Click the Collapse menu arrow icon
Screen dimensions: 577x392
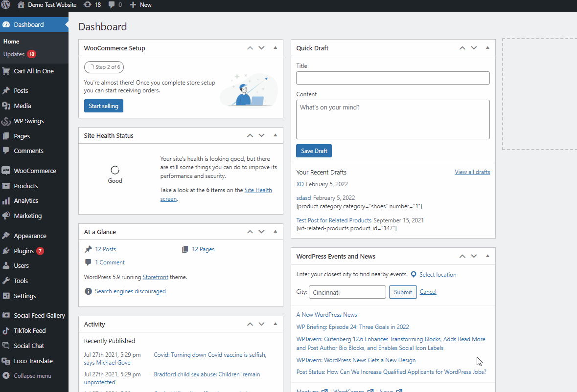tap(6, 375)
